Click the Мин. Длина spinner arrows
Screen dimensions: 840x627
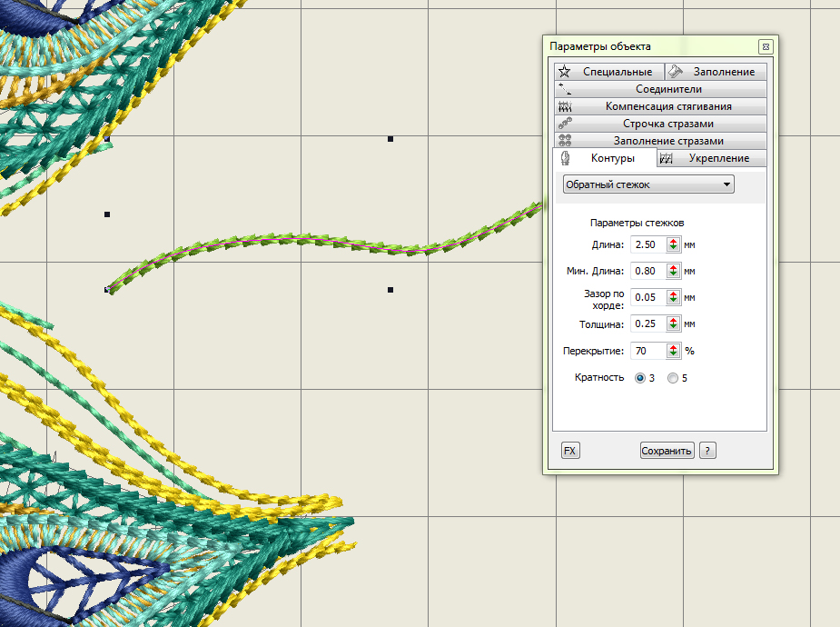click(x=673, y=271)
